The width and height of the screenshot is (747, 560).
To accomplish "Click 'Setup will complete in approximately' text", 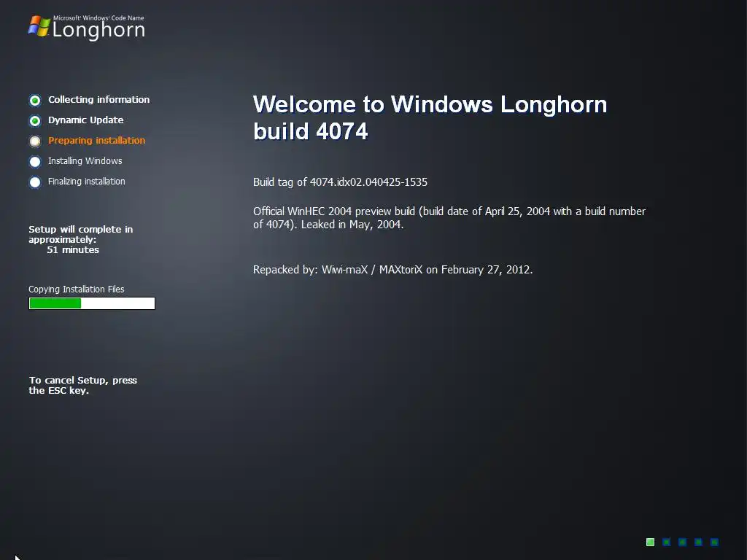I will pos(80,234).
